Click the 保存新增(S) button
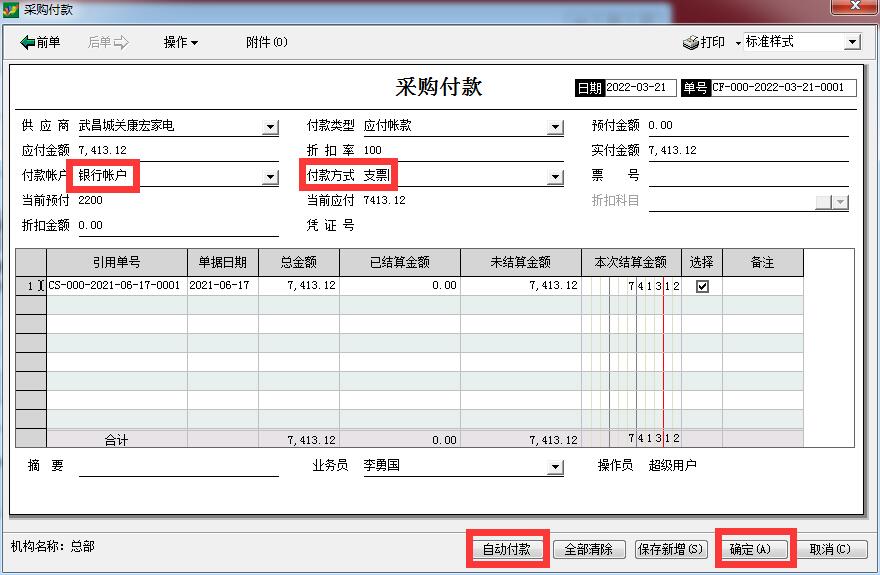Screen dimensions: 880x575 click(x=670, y=549)
